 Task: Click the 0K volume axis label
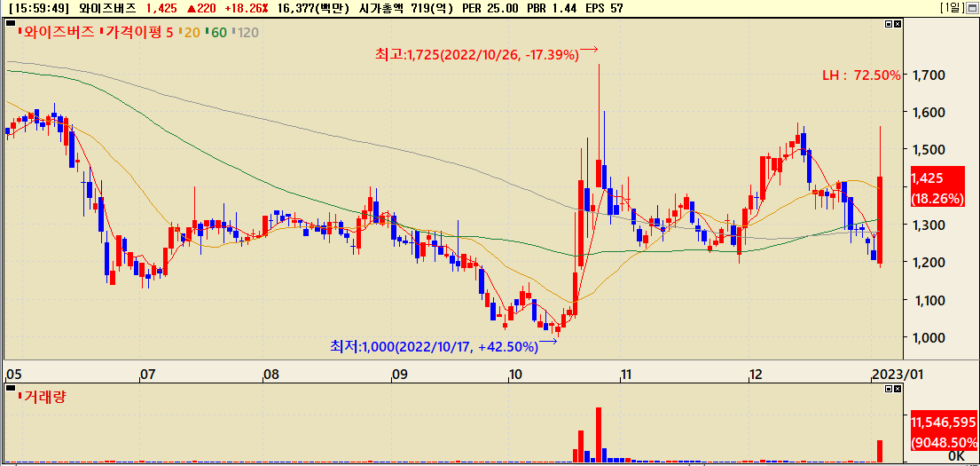point(956,457)
